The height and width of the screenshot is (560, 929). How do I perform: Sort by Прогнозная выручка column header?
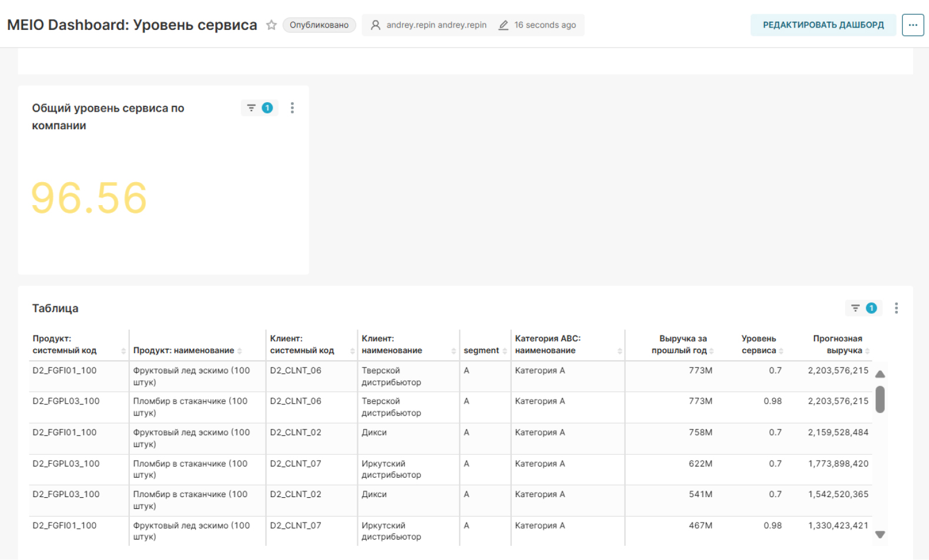(838, 344)
